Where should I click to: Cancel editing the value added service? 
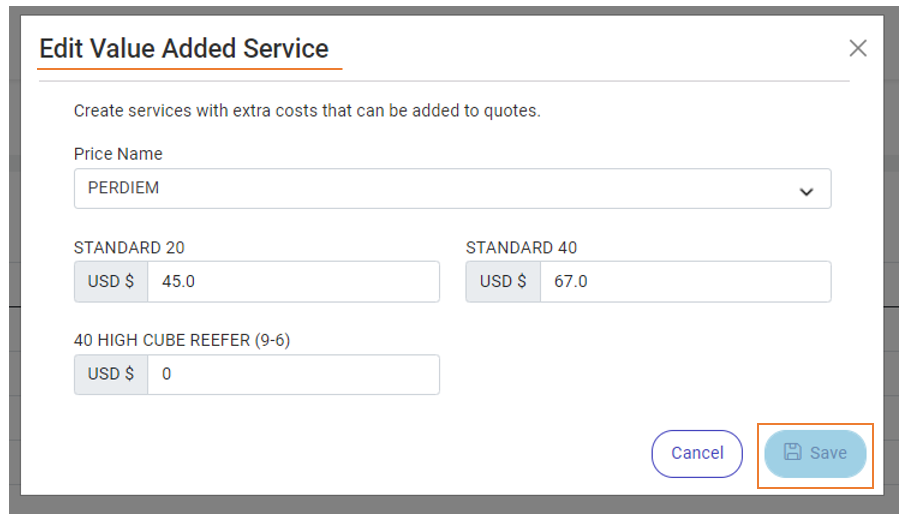(697, 453)
